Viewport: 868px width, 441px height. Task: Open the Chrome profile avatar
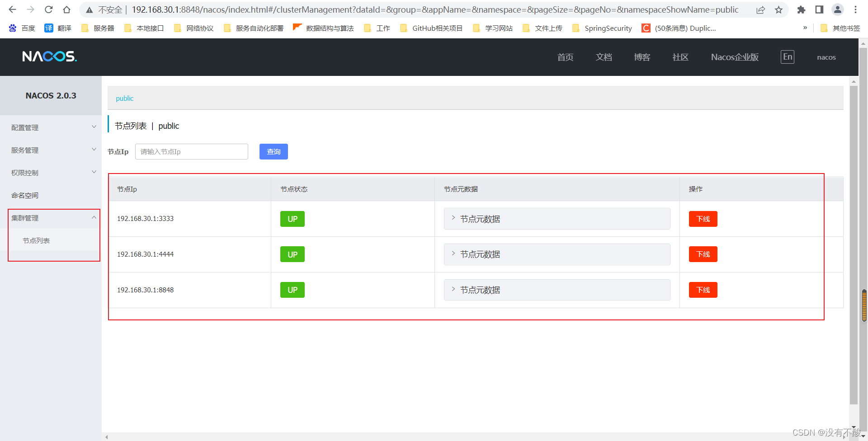point(837,10)
